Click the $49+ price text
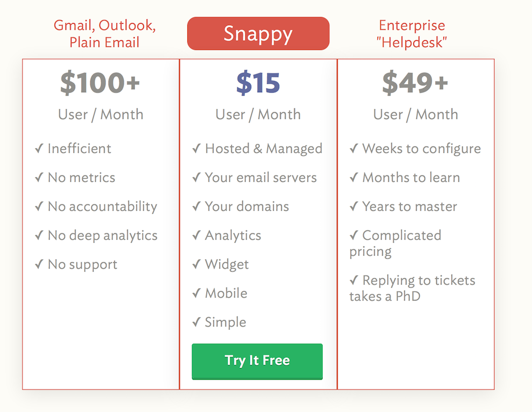532x412 pixels. pyautogui.click(x=416, y=83)
